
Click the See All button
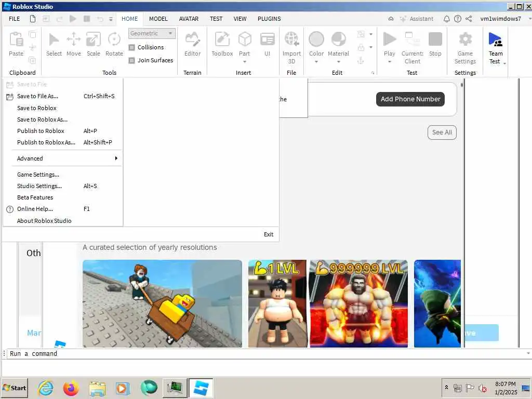point(442,132)
